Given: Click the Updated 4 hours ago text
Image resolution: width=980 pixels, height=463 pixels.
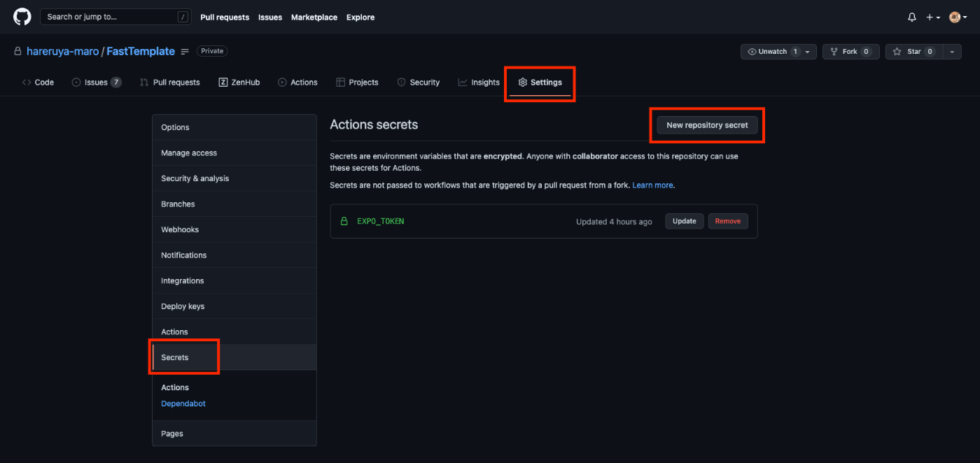Looking at the screenshot, I should [x=614, y=222].
